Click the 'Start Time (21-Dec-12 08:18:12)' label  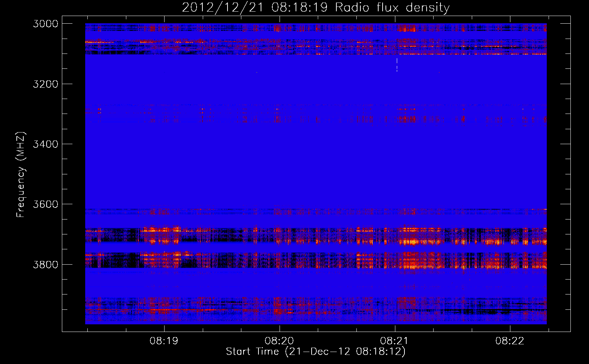coord(316,352)
